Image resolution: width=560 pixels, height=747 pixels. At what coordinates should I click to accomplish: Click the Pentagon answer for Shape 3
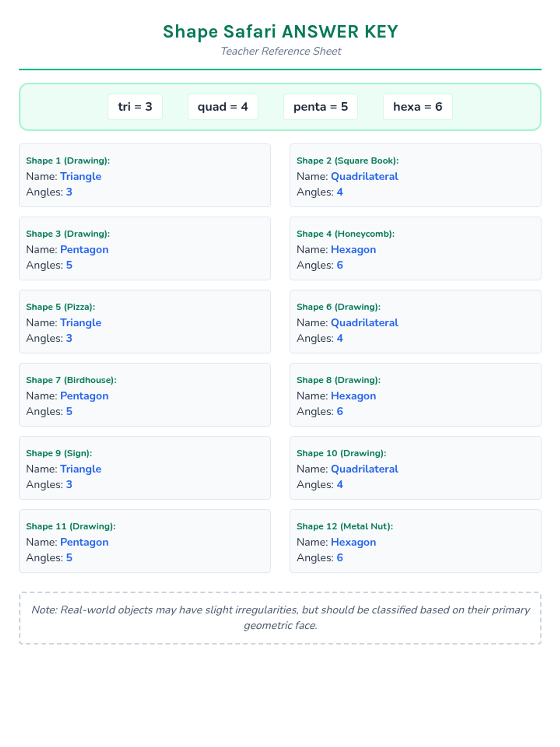coord(84,250)
